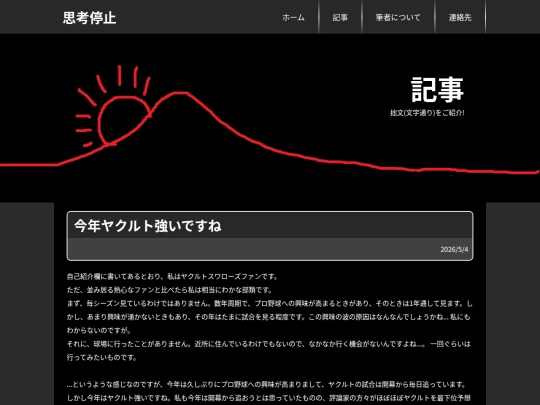
Task: Click the date 2026/5/4
Action: click(x=454, y=249)
